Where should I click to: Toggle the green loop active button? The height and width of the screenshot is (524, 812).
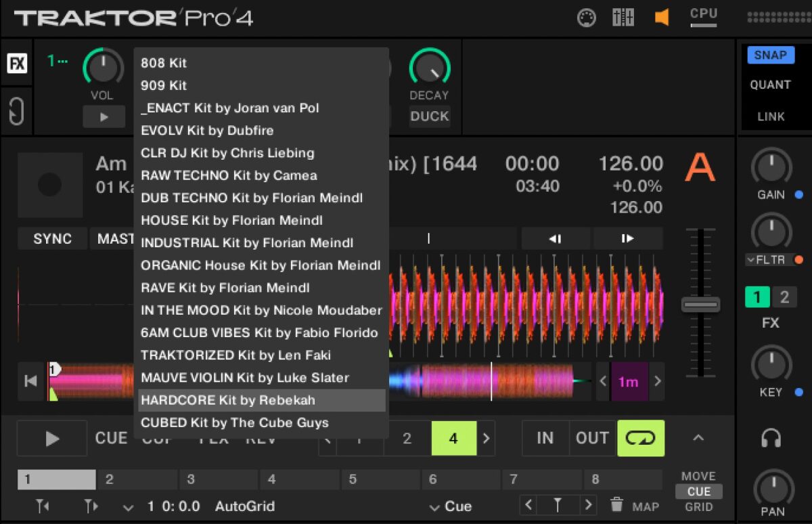click(640, 439)
